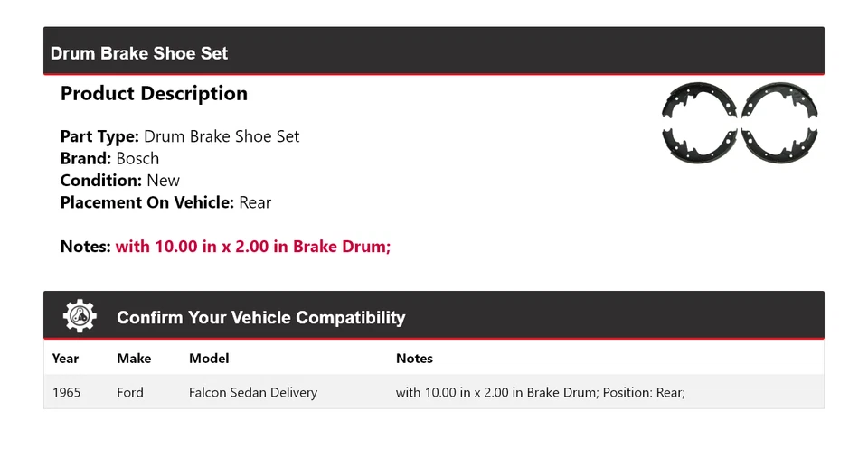Click the Ford make cell

[130, 393]
